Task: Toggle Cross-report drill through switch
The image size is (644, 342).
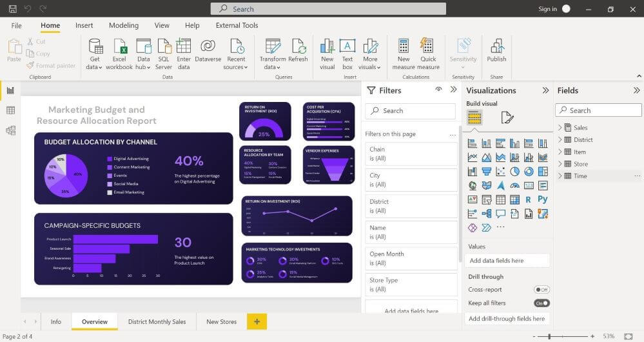Action: click(542, 290)
